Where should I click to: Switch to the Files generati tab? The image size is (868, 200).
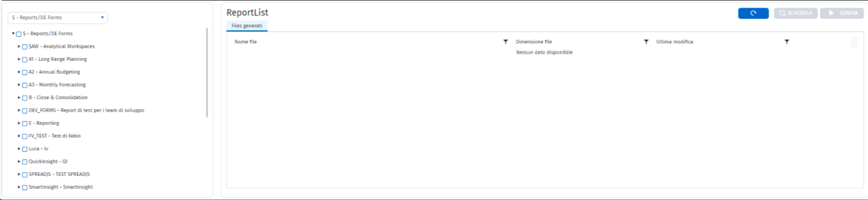tap(247, 26)
